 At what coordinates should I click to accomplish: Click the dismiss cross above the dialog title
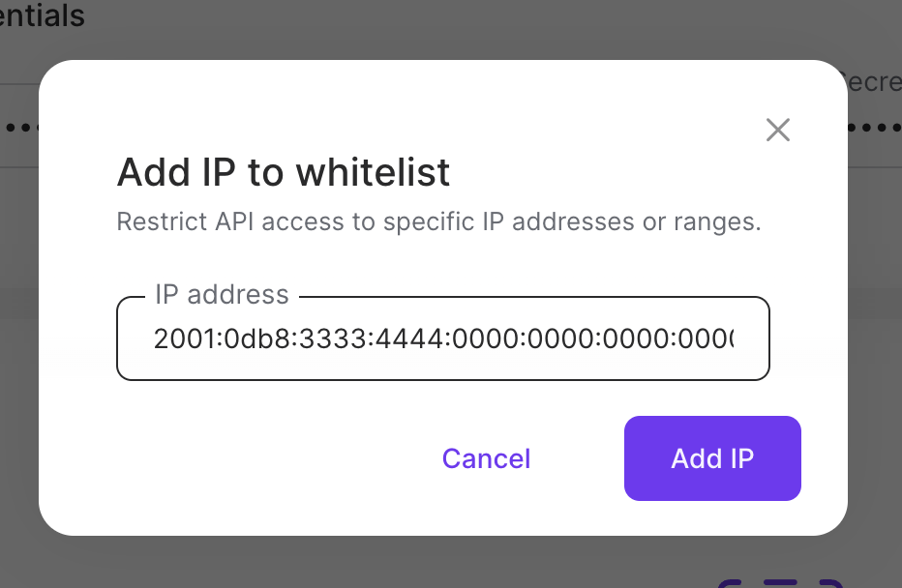[777, 130]
